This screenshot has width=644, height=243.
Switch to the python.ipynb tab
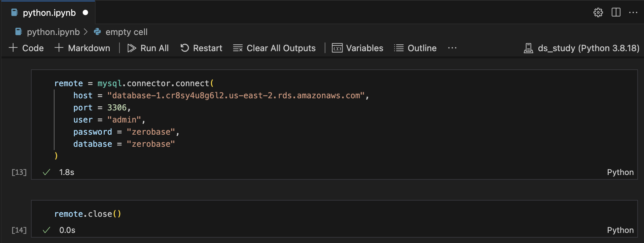(x=49, y=13)
